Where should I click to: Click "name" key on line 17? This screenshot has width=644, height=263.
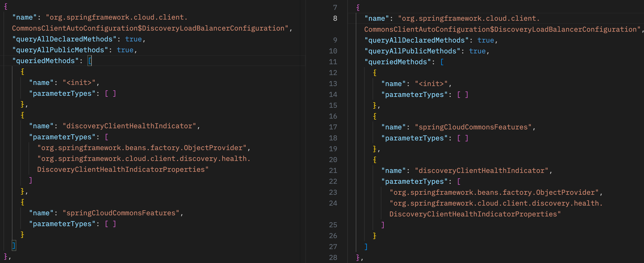pos(394,127)
